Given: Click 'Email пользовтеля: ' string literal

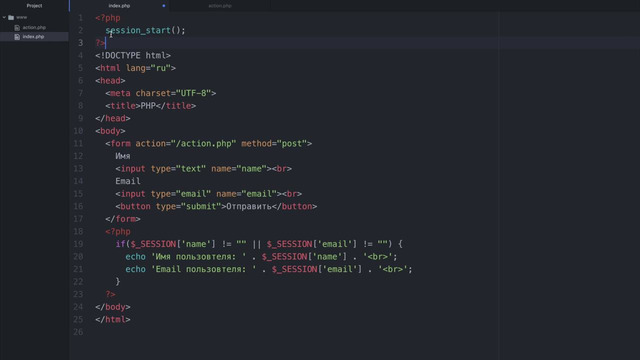Looking at the screenshot, I should tap(204, 269).
